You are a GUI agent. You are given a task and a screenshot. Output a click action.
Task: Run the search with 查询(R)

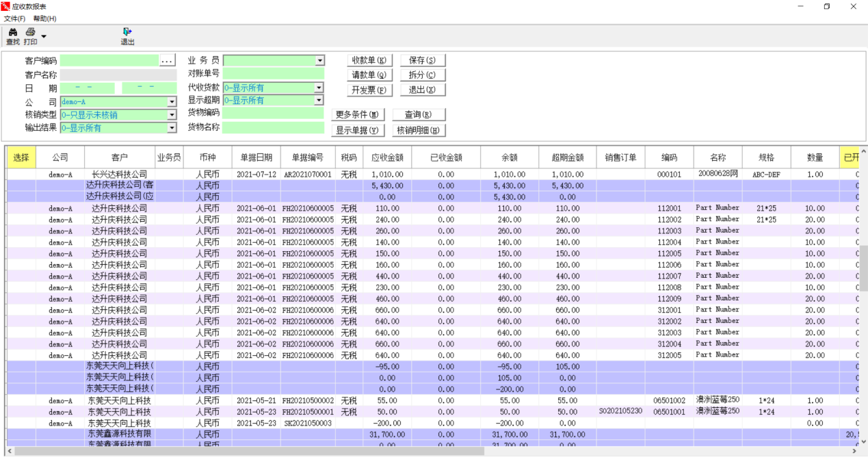pos(419,114)
